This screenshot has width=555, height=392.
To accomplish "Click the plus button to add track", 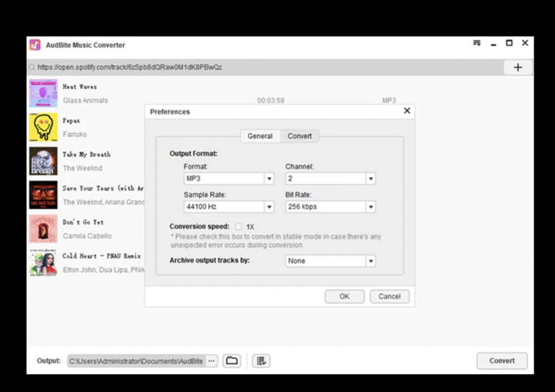I will click(518, 67).
